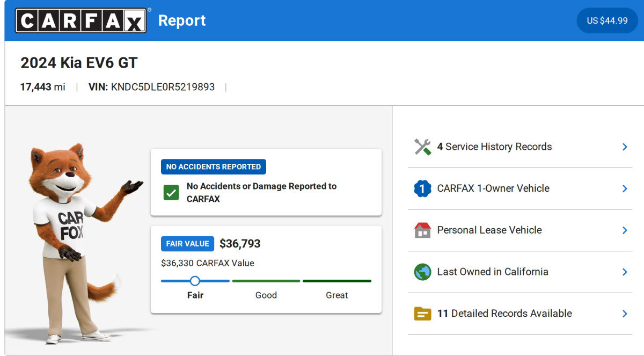Click the $36,793 price value
Image resolution: width=644 pixels, height=356 pixels.
coord(240,244)
